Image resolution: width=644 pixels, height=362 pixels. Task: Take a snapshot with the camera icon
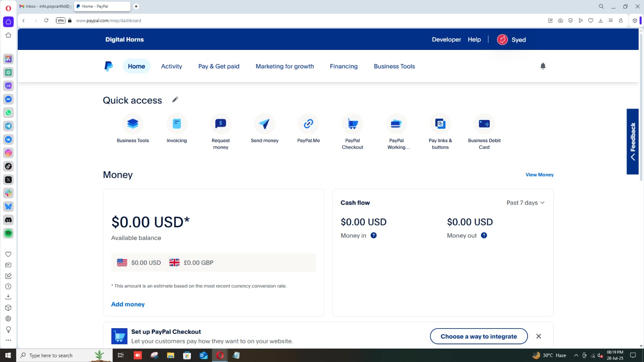coord(561,21)
